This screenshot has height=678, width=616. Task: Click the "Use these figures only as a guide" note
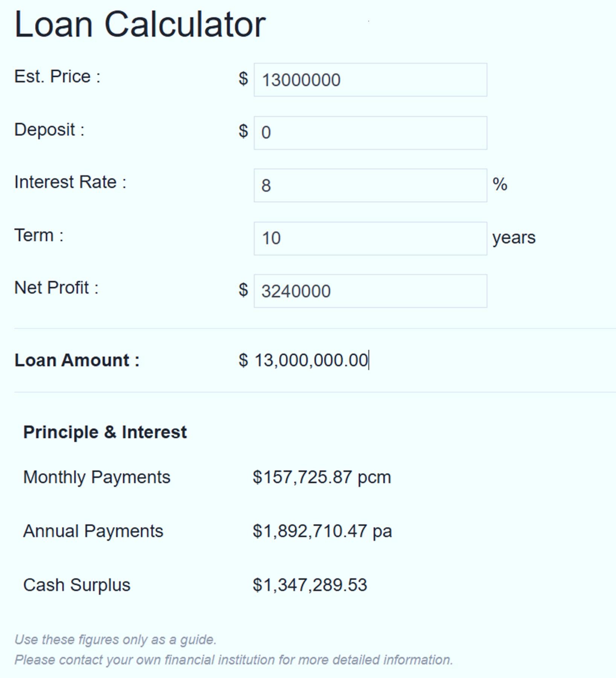pos(115,640)
